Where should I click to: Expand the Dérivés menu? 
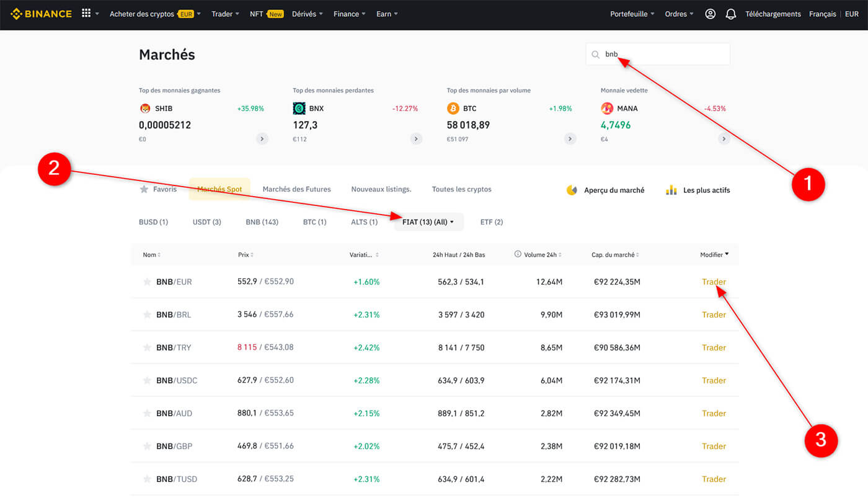[x=308, y=14]
